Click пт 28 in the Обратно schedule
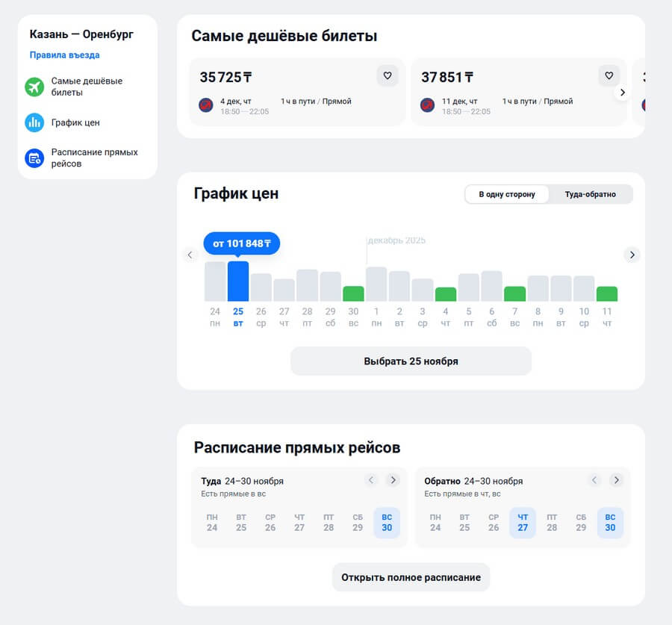Image resolution: width=672 pixels, height=625 pixels. (x=552, y=523)
